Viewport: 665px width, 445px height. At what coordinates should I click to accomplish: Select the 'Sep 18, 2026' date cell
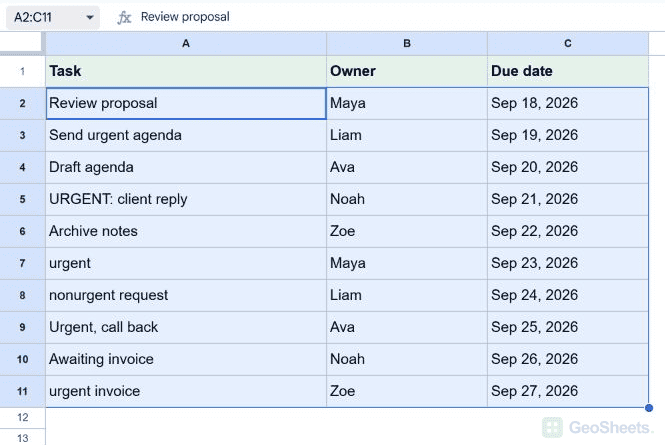pyautogui.click(x=568, y=104)
